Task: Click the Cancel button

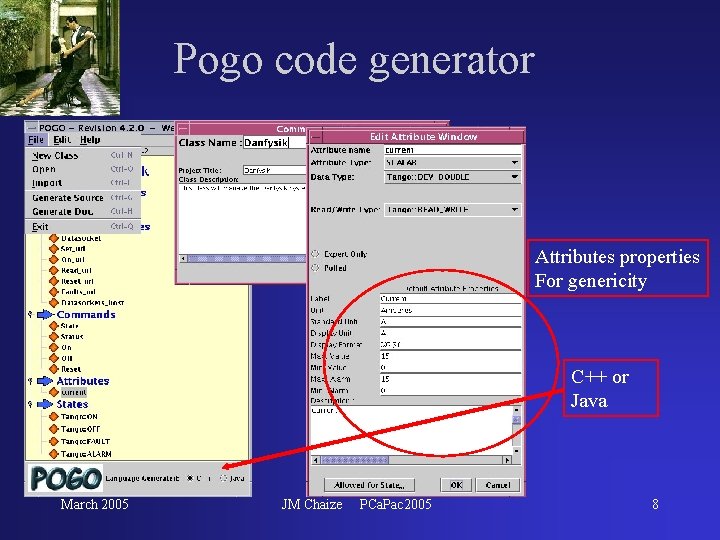Action: 498,485
